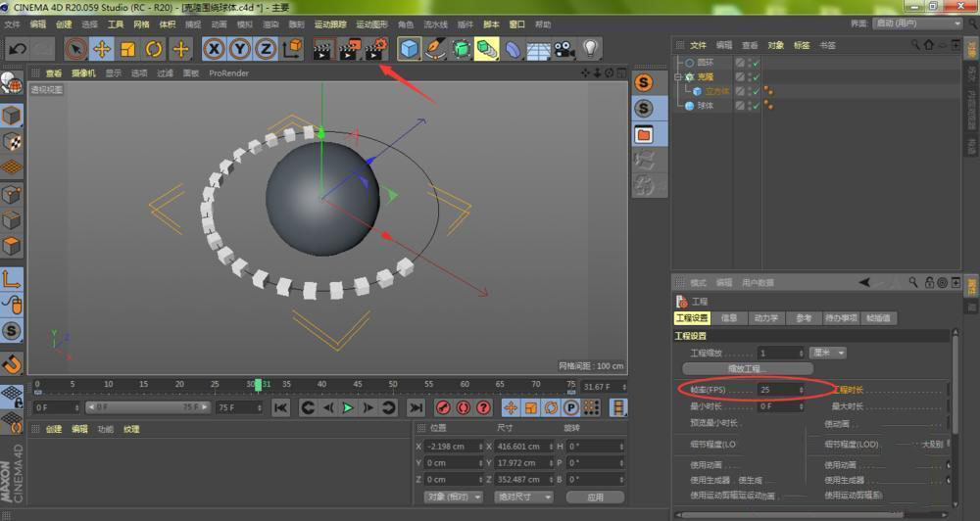Image resolution: width=980 pixels, height=521 pixels.
Task: Click the Undo arrow icon
Action: point(18,49)
